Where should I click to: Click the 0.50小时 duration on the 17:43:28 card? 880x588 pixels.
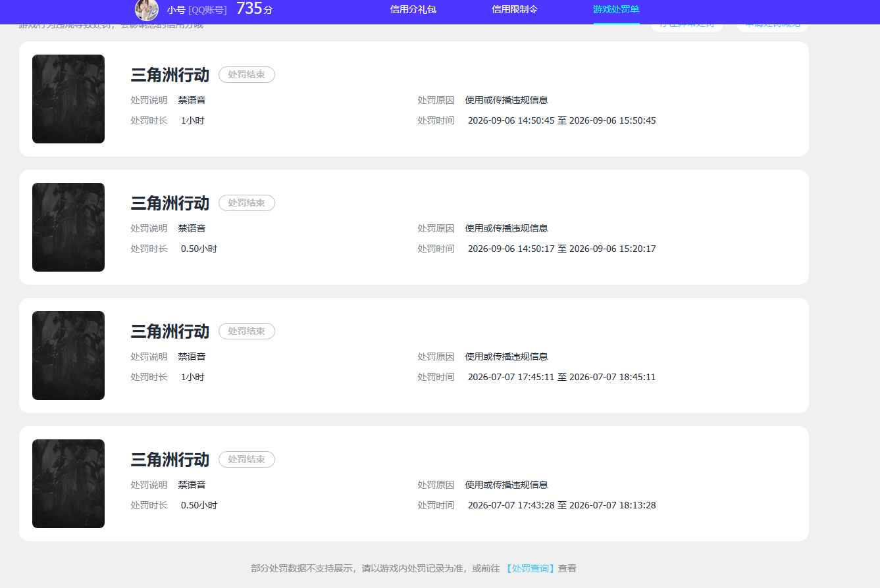[199, 506]
